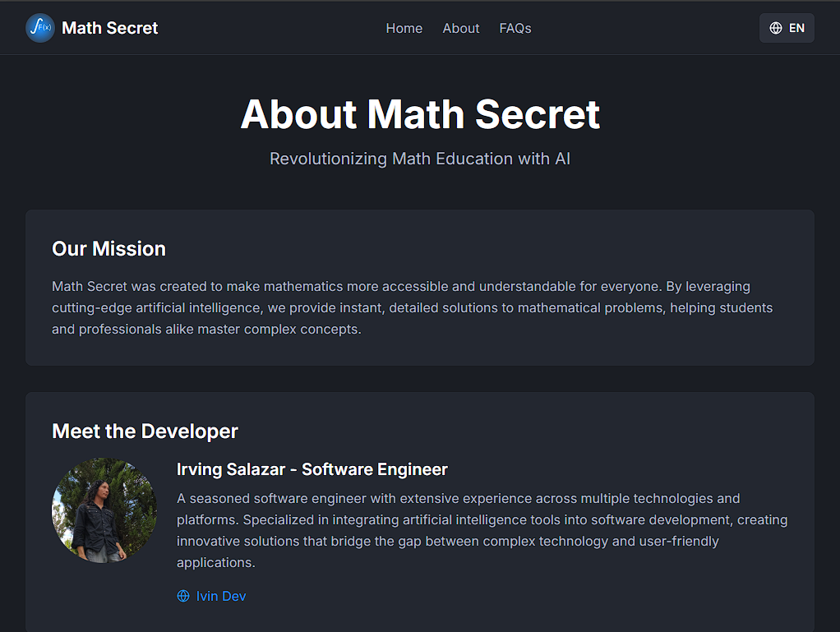Open the EN language selector
Viewport: 840px width, 632px height.
point(787,28)
